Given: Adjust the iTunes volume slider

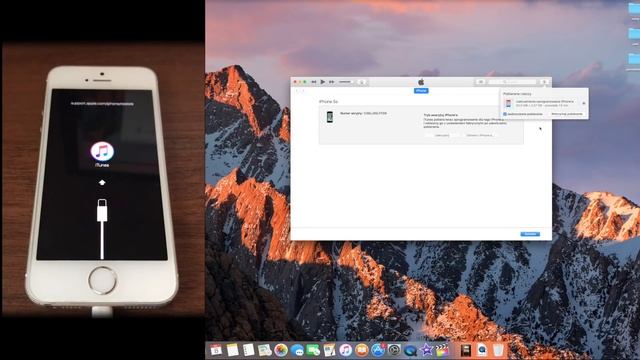Looking at the screenshot, I should [345, 82].
